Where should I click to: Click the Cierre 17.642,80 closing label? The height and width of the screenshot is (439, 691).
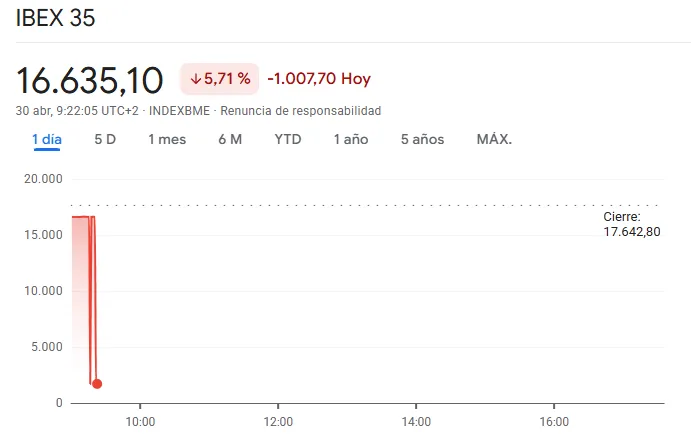pos(631,224)
